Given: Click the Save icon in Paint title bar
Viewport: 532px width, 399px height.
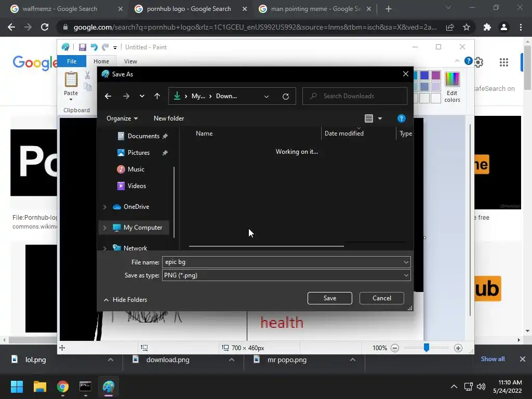Looking at the screenshot, I should point(83,47).
